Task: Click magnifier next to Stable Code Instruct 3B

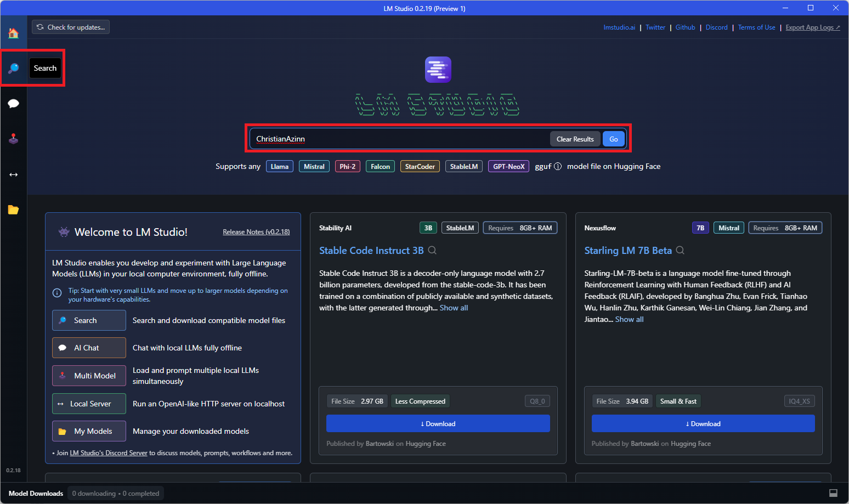Action: coord(432,251)
